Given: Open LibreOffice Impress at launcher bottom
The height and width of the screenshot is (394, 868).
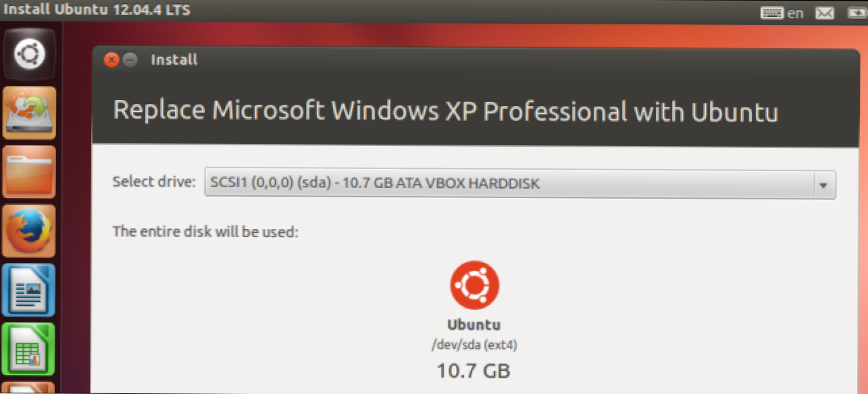Looking at the screenshot, I should pos(29,389).
